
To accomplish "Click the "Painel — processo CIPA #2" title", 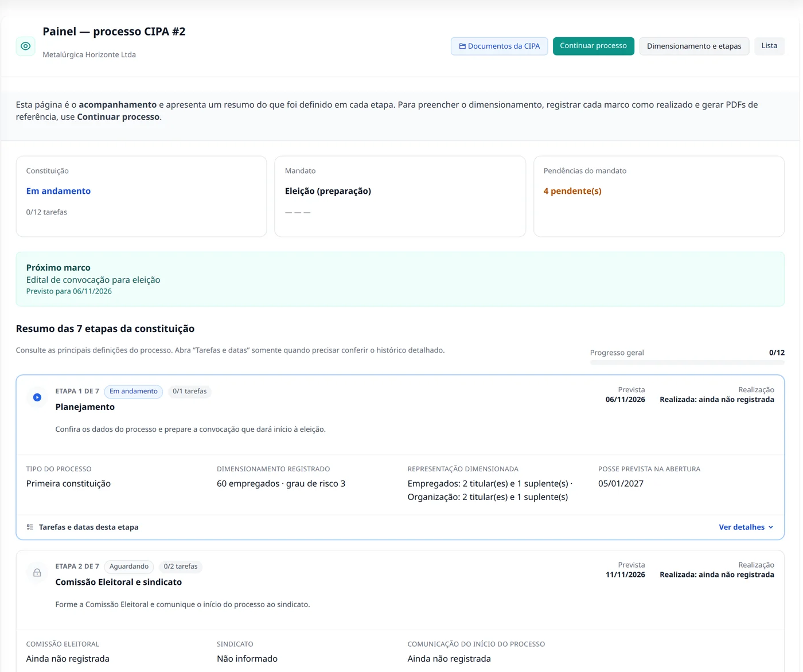I will (114, 32).
